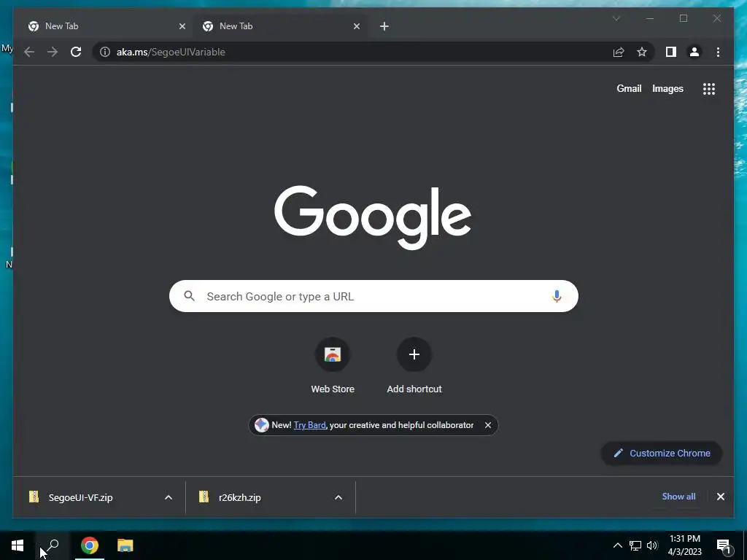Open Google Images link

click(x=667, y=88)
